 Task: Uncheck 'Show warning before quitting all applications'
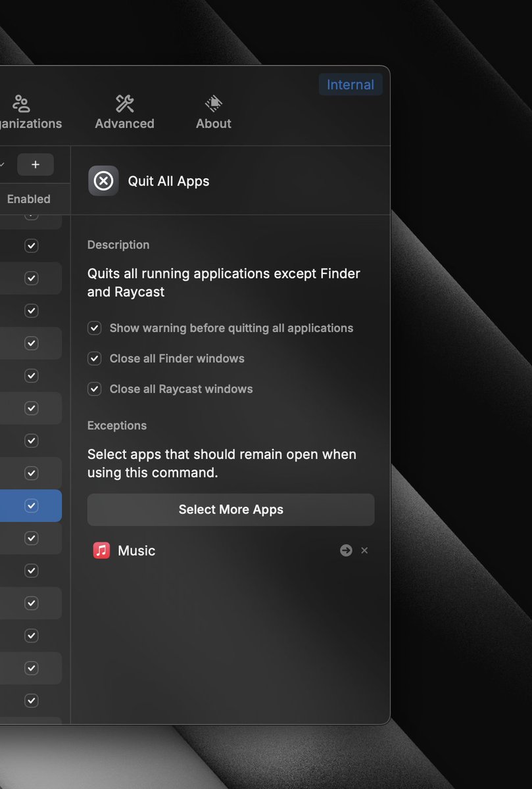coord(94,327)
